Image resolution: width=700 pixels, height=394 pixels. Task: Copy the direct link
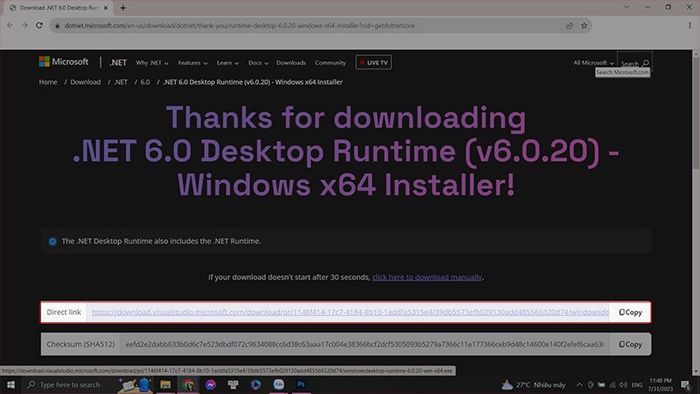[630, 312]
